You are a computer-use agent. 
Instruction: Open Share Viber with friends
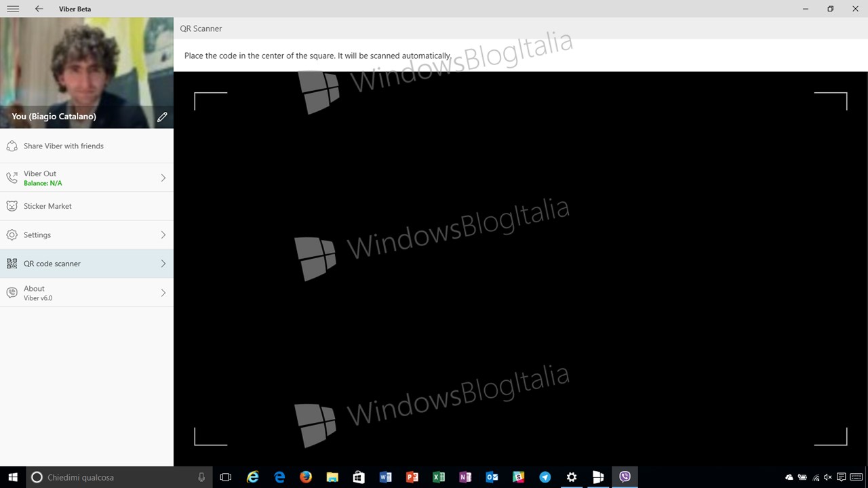pos(87,146)
